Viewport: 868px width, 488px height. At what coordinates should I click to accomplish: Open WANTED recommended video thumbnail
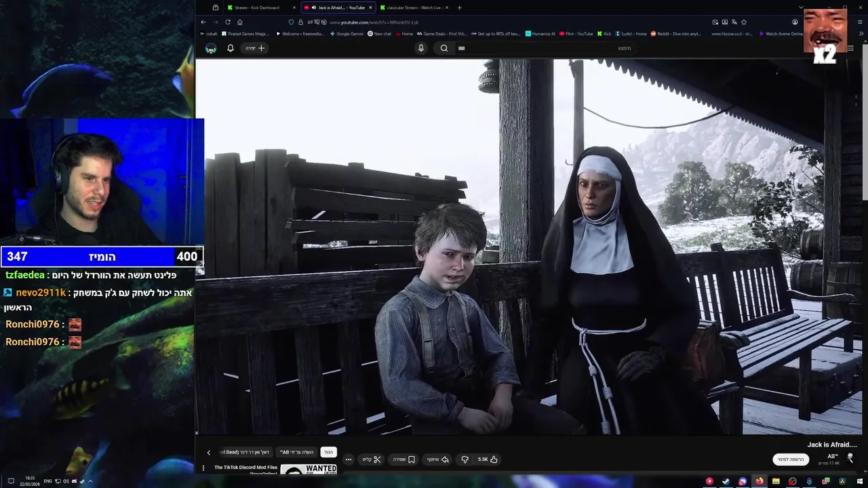[x=309, y=469]
